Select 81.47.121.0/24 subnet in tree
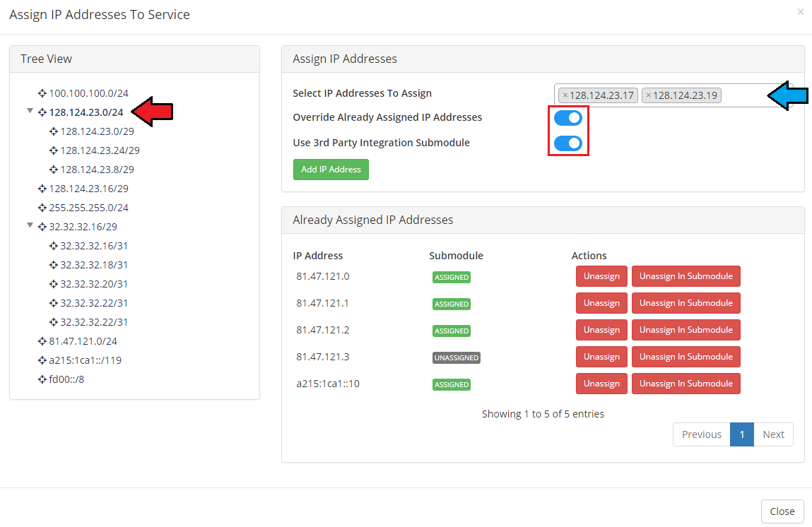This screenshot has height=527, width=812. [83, 341]
